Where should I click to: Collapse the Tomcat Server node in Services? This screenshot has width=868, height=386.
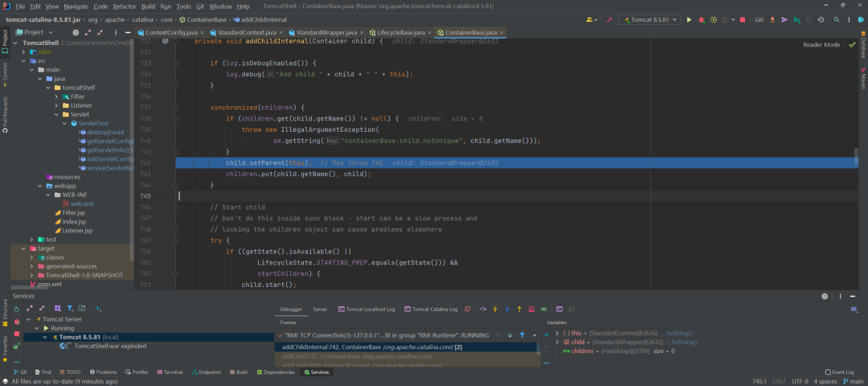(x=29, y=319)
